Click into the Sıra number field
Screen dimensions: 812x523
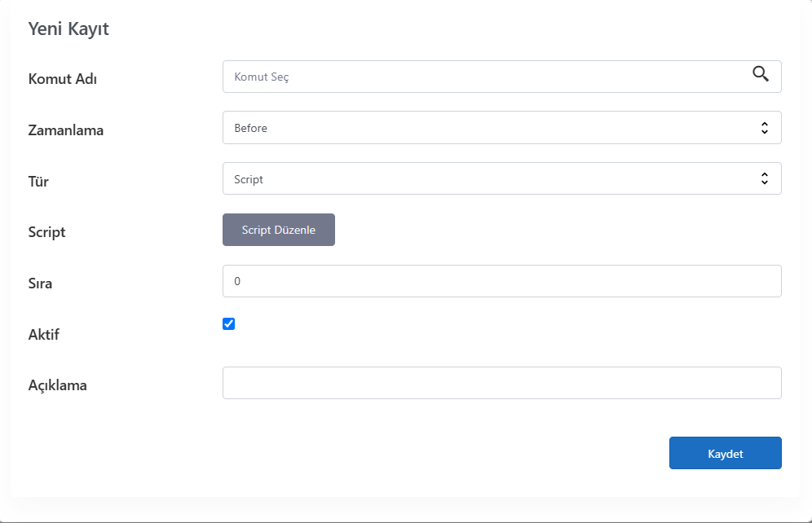click(x=502, y=281)
